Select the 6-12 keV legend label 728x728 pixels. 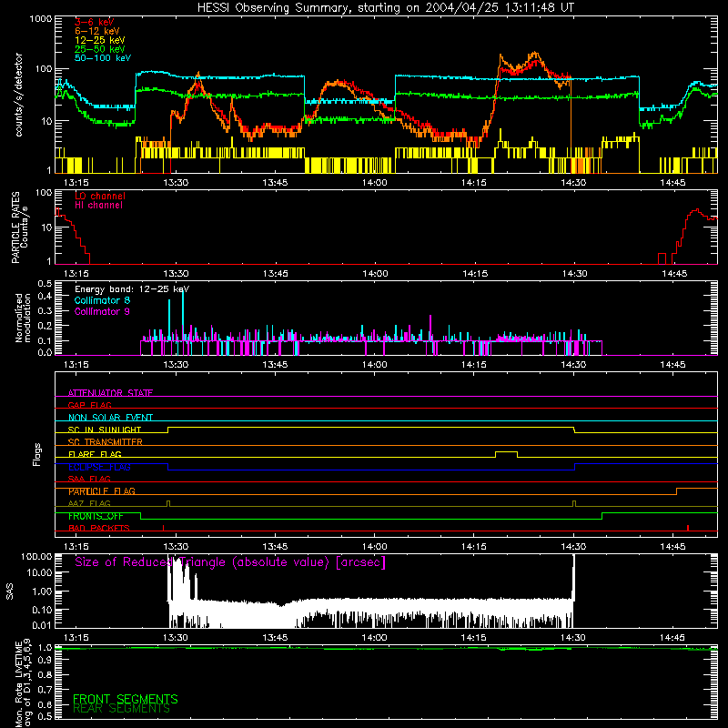[96, 31]
